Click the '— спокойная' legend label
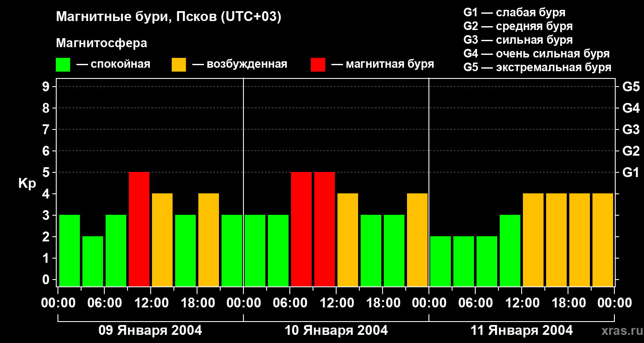The image size is (644, 343). pyautogui.click(x=113, y=64)
